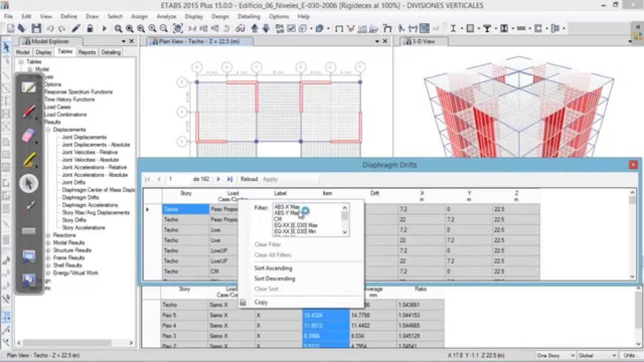Click the Save model icon

(x=36, y=29)
